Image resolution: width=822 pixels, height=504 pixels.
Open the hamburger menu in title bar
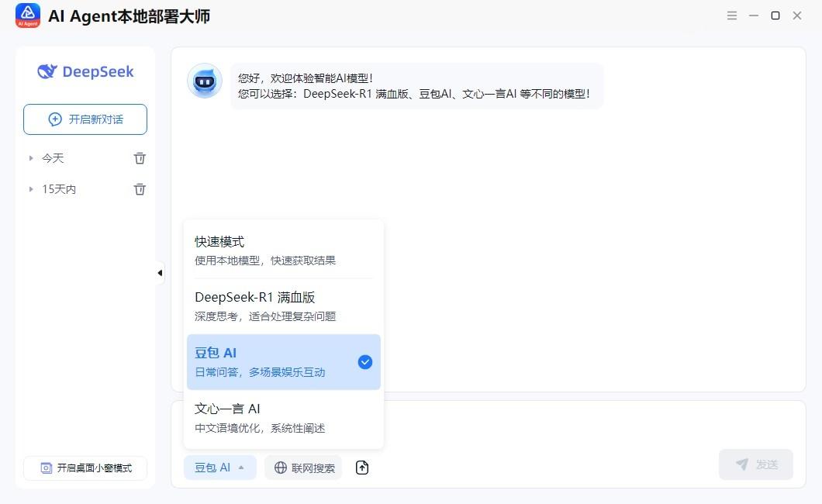tap(732, 16)
